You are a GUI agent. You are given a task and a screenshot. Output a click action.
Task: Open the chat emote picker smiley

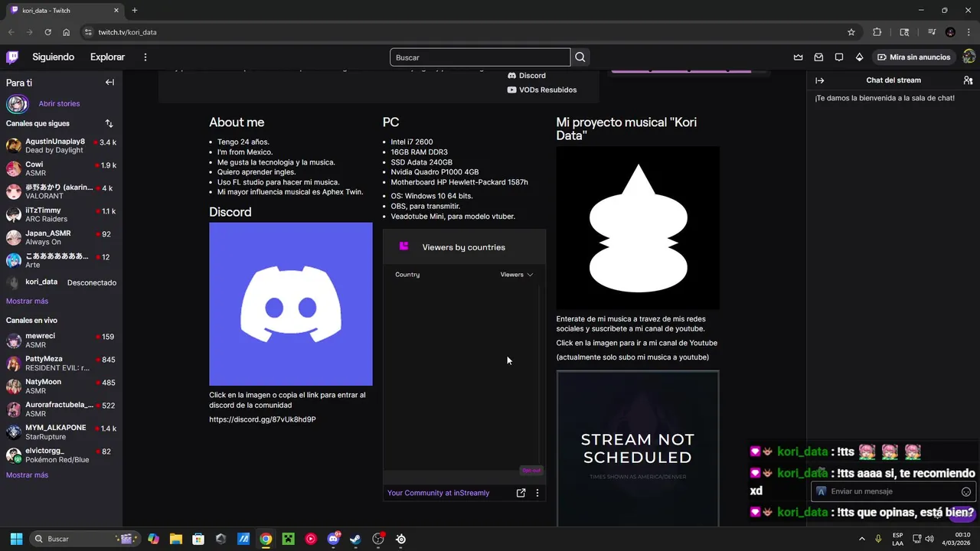point(966,492)
